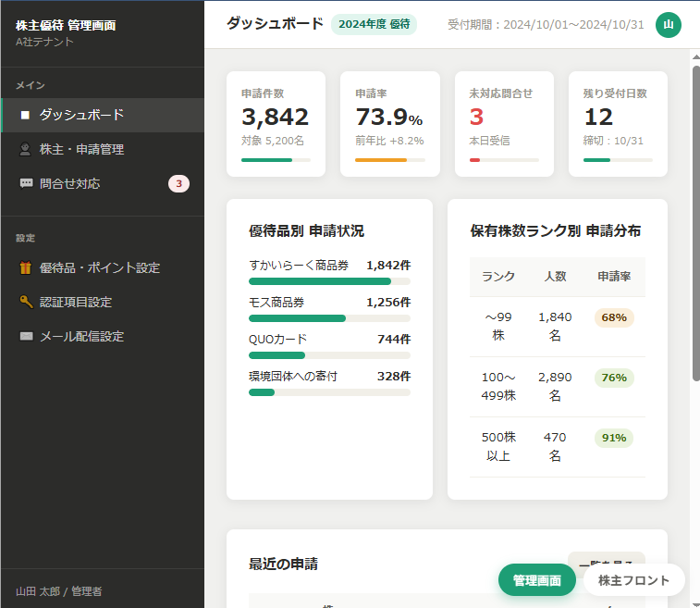This screenshot has height=608, width=700.
Task: Click the 91% rate badge
Action: 614,438
